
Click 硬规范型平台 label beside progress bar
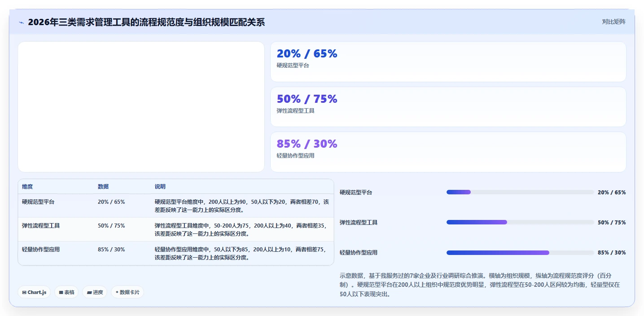pos(356,193)
